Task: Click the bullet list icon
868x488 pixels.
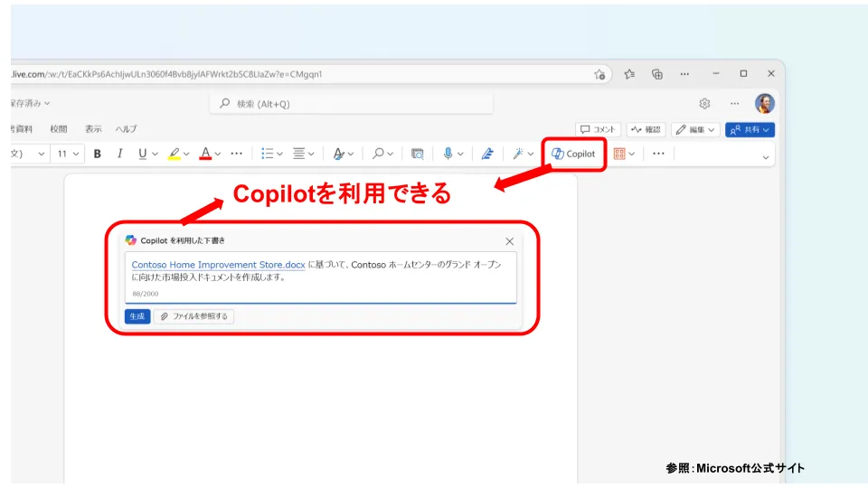Action: [267, 154]
